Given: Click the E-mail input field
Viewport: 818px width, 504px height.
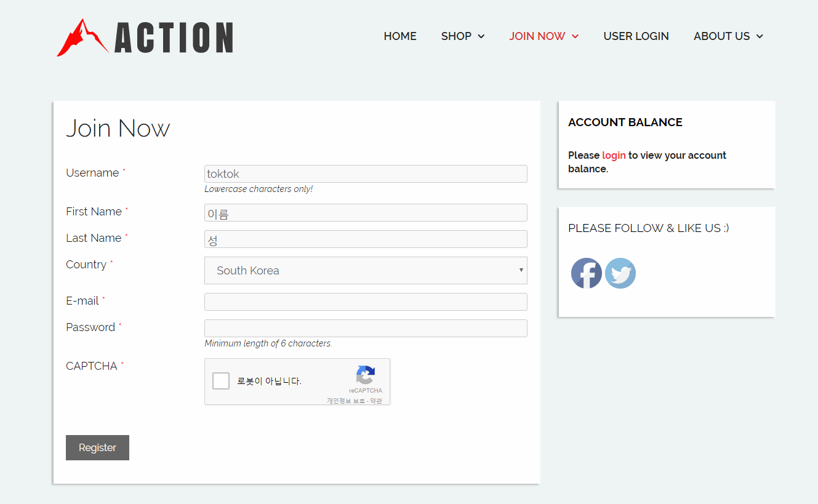Looking at the screenshot, I should [366, 302].
